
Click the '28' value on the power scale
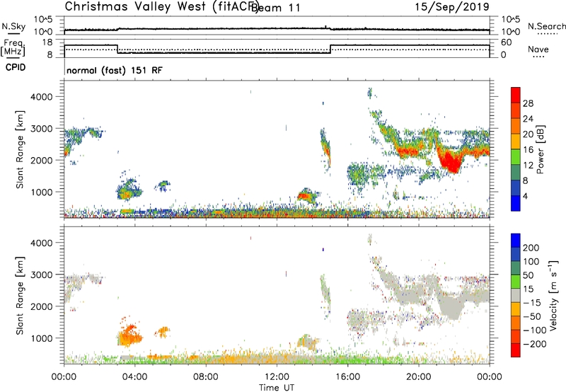point(528,103)
